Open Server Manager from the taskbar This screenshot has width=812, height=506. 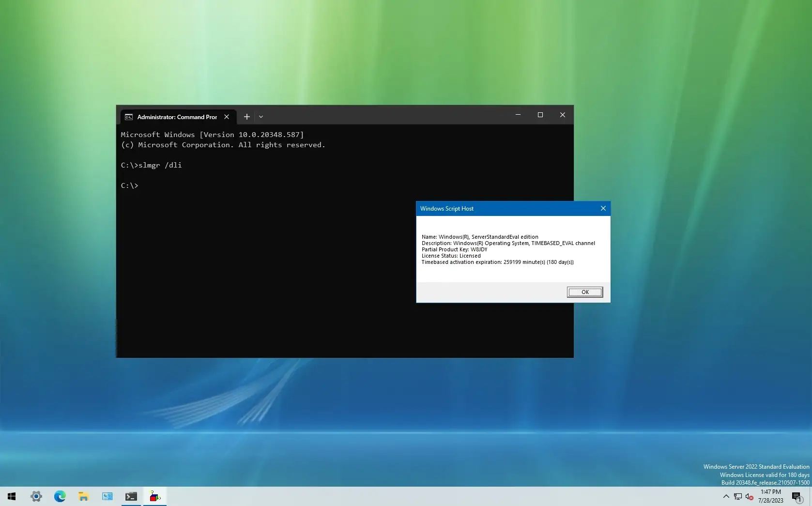[x=107, y=496]
